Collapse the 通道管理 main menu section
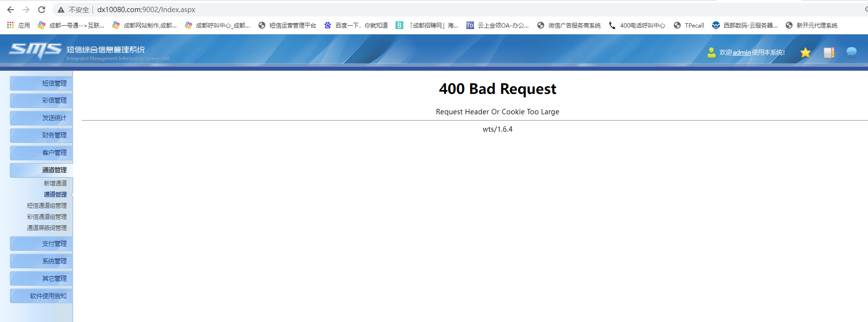The width and height of the screenshot is (868, 322). point(41,170)
